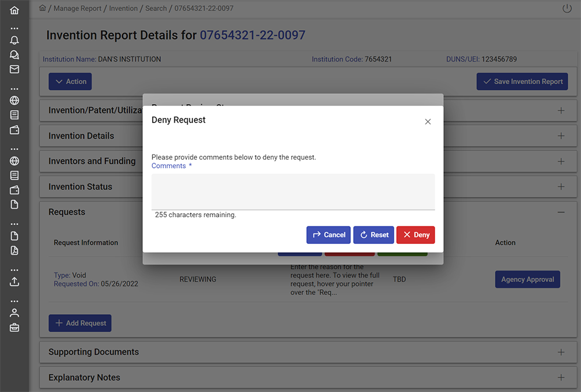Expand the Invention Details section
This screenshot has width=581, height=392.
point(561,136)
